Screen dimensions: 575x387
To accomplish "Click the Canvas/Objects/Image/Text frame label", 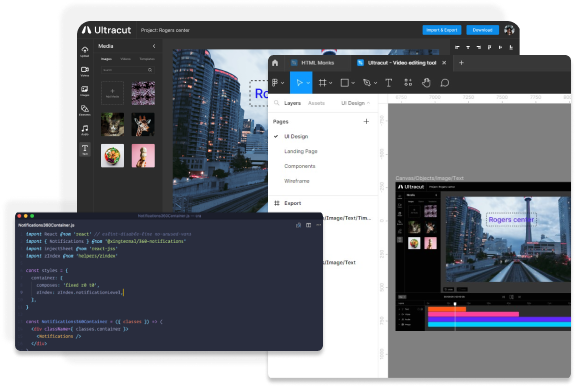I will (x=429, y=178).
